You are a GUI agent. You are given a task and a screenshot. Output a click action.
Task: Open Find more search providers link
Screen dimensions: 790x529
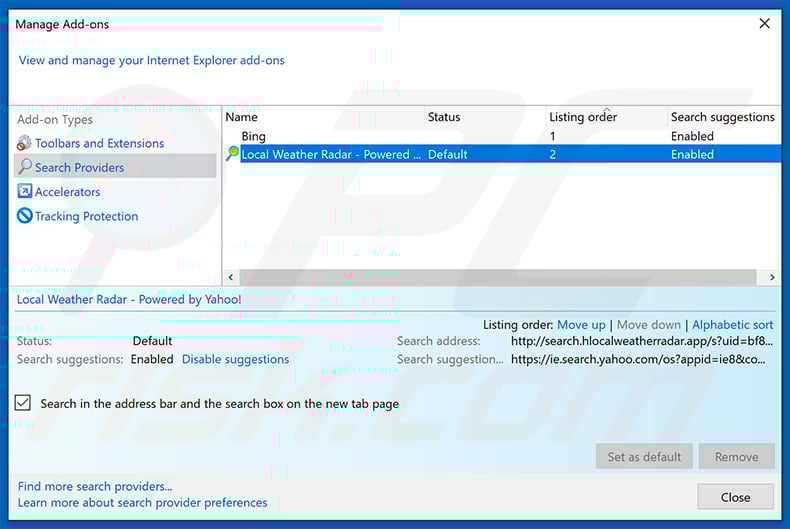point(95,486)
